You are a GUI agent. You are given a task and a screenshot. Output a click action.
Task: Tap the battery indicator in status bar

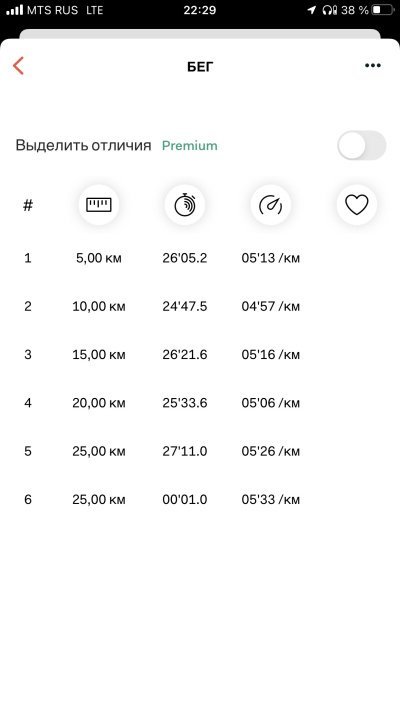[x=383, y=10]
